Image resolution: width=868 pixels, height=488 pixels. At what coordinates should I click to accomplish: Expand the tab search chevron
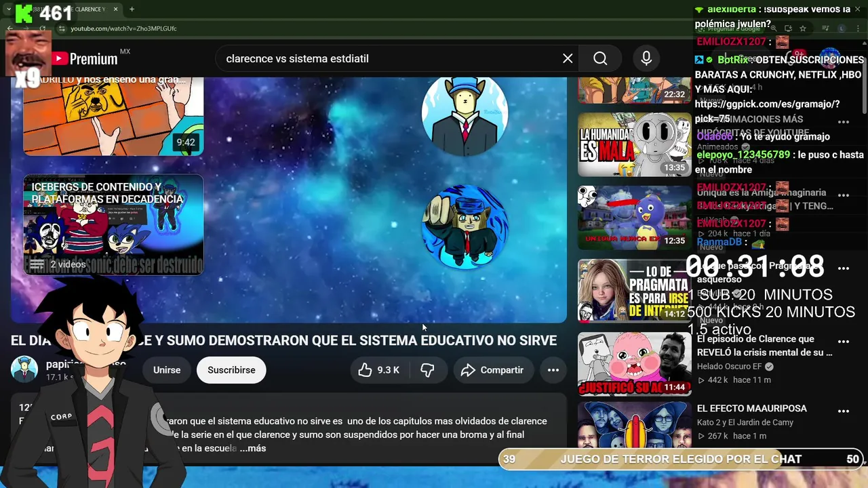click(x=8, y=9)
